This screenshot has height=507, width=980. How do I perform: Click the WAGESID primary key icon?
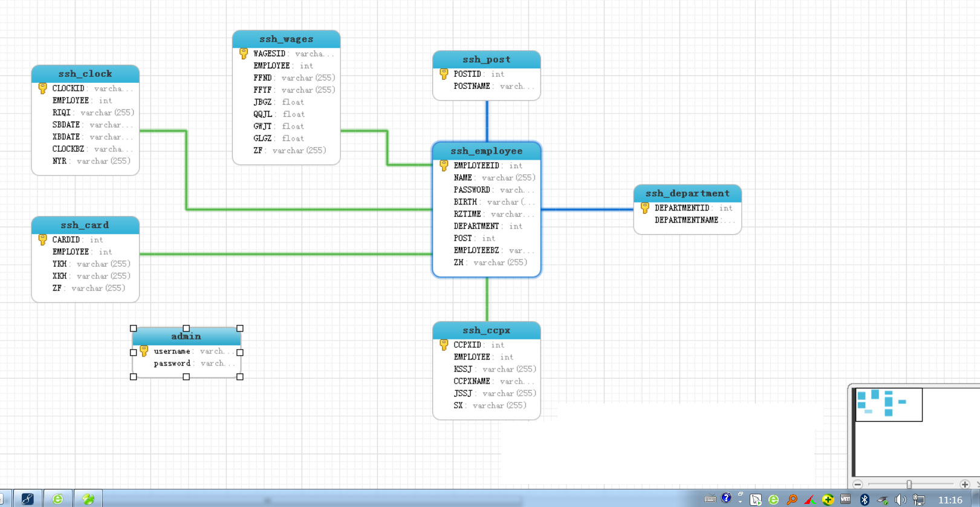[244, 54]
